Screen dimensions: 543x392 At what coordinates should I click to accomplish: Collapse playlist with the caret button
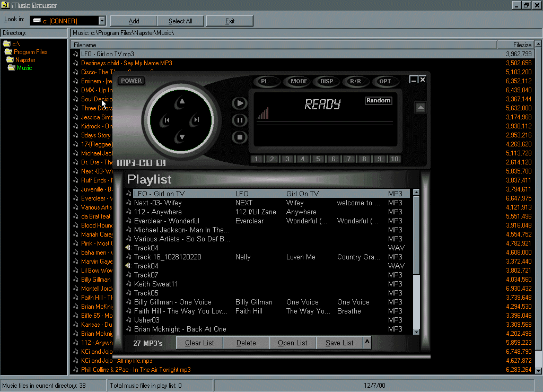367,343
